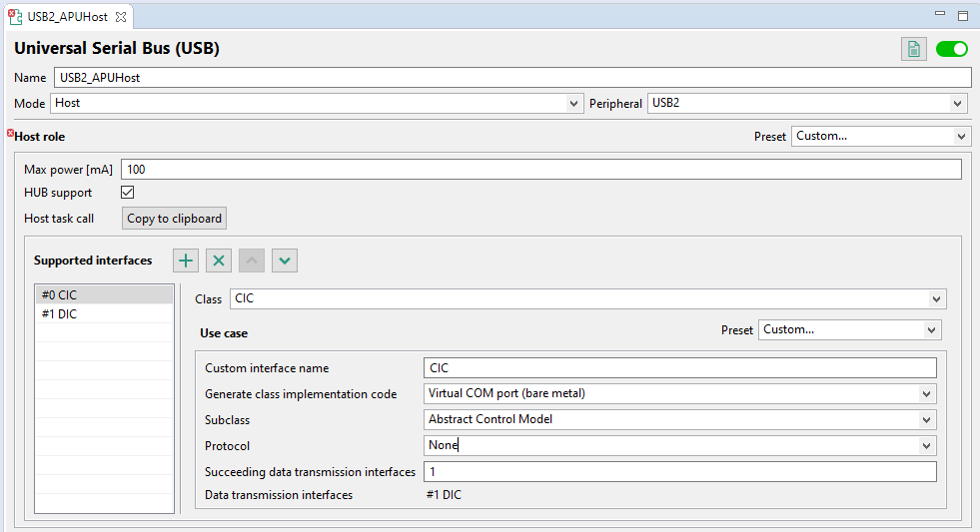Click the add interface plus icon
Image resolution: width=980 pixels, height=532 pixels.
(x=186, y=261)
